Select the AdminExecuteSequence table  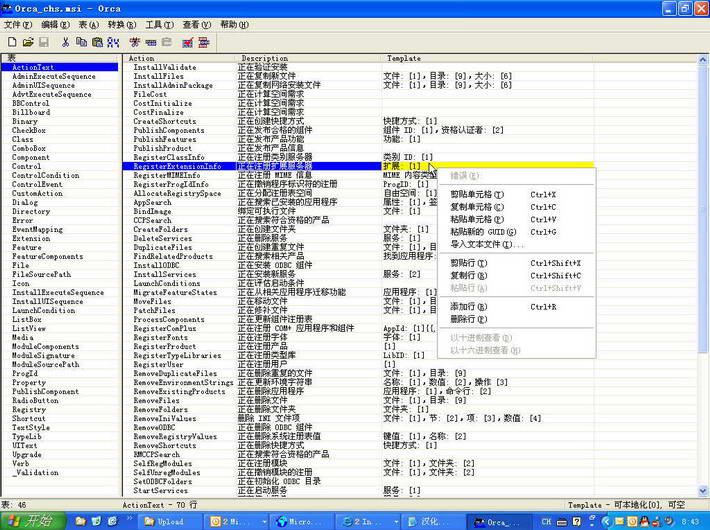point(54,77)
